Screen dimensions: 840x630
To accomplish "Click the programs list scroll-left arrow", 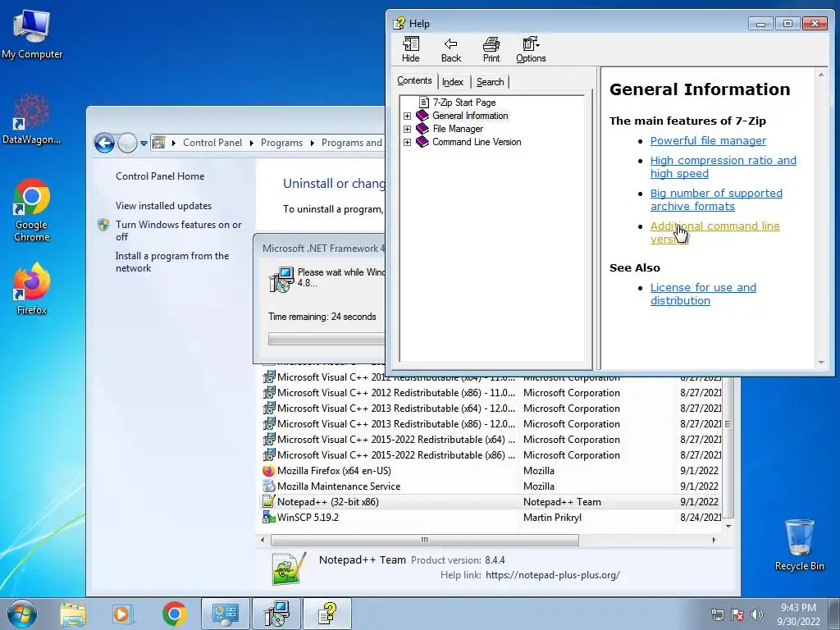I will click(262, 540).
